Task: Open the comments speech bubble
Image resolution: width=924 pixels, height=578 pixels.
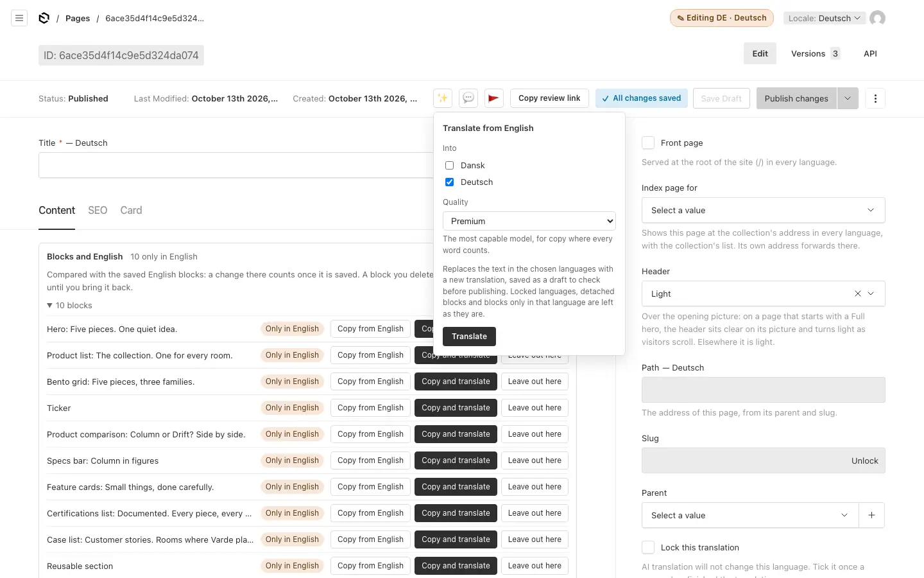Action: click(x=468, y=98)
